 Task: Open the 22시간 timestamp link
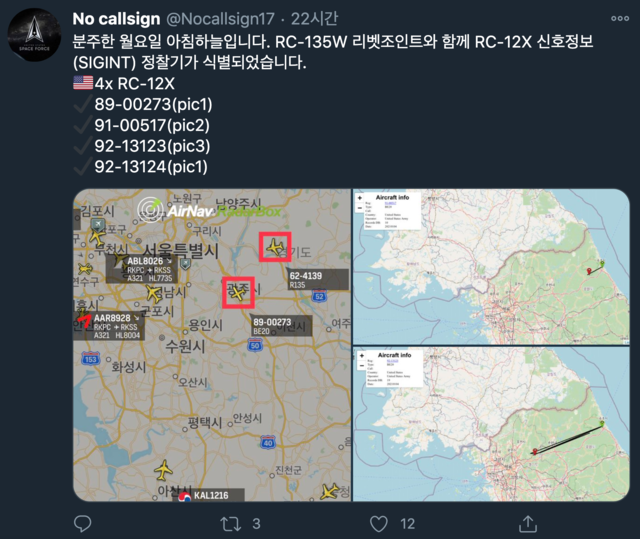click(x=314, y=18)
